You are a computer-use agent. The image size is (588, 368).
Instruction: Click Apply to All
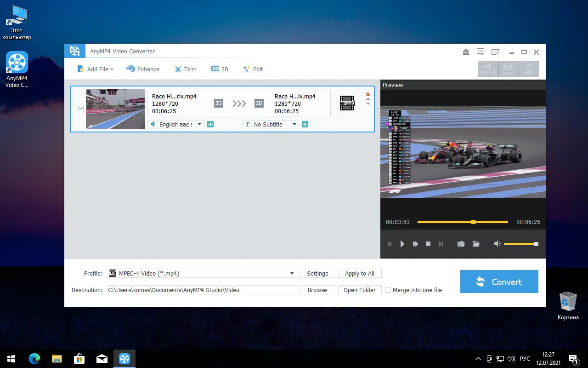[359, 273]
